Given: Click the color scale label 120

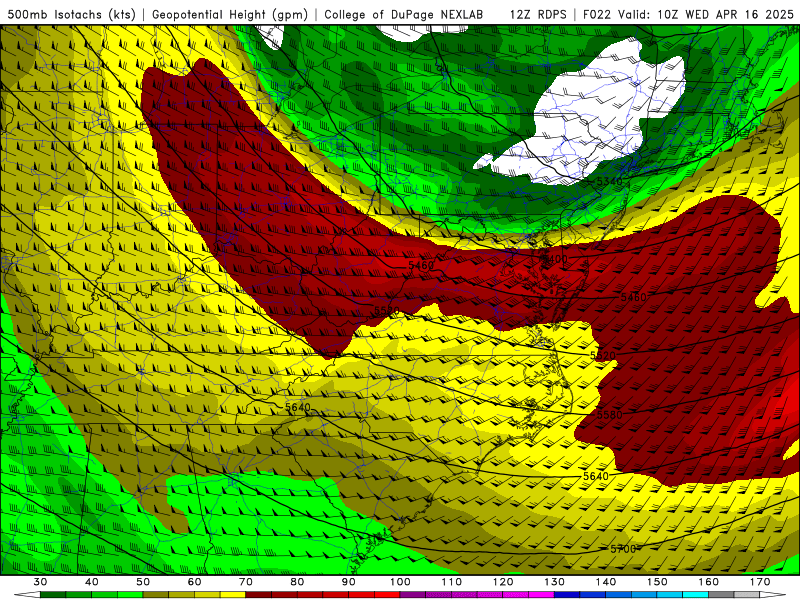Looking at the screenshot, I should coord(503,582).
